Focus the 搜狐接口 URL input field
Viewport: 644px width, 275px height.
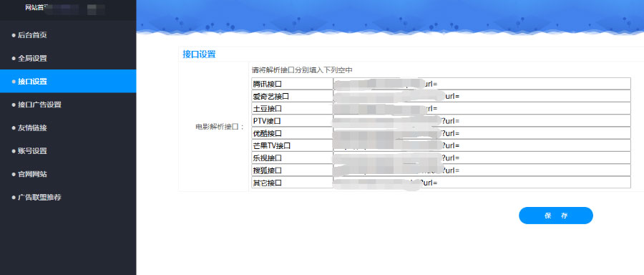click(482, 170)
